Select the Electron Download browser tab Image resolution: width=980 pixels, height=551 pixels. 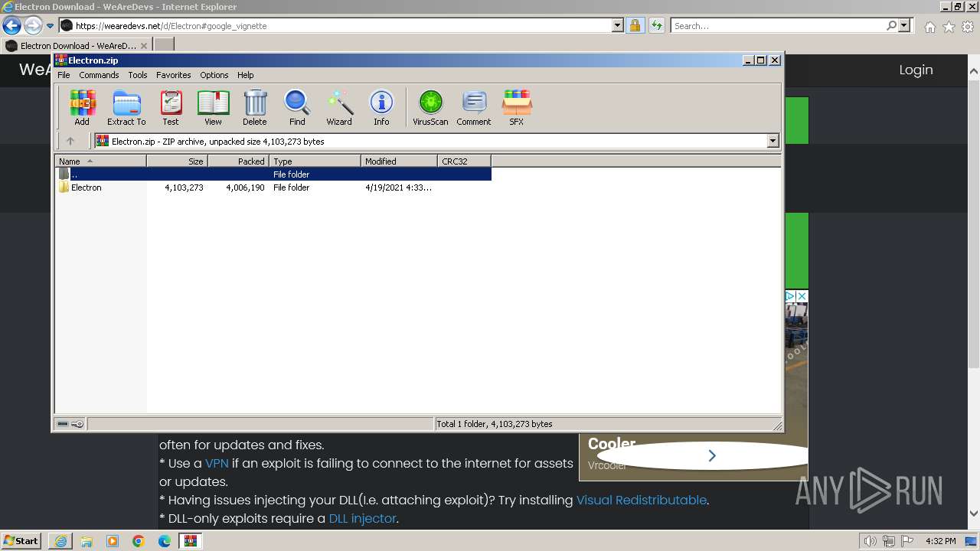(77, 45)
